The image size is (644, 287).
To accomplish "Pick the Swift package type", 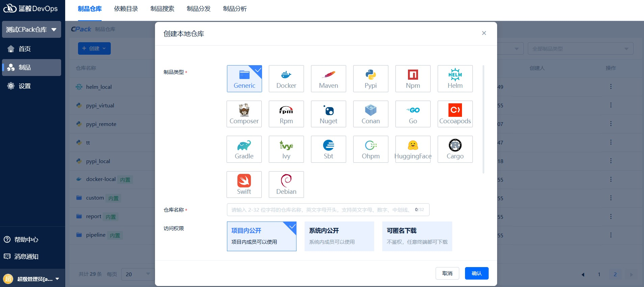I will (244, 184).
